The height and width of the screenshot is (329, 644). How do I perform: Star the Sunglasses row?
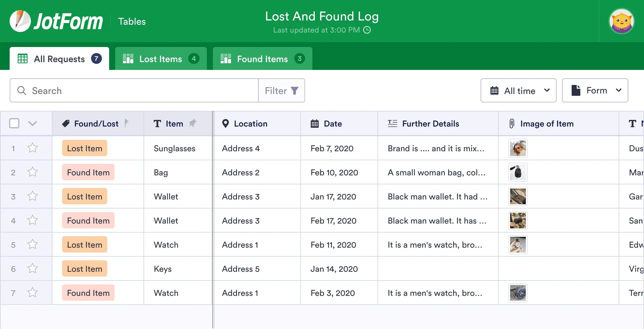(32, 148)
